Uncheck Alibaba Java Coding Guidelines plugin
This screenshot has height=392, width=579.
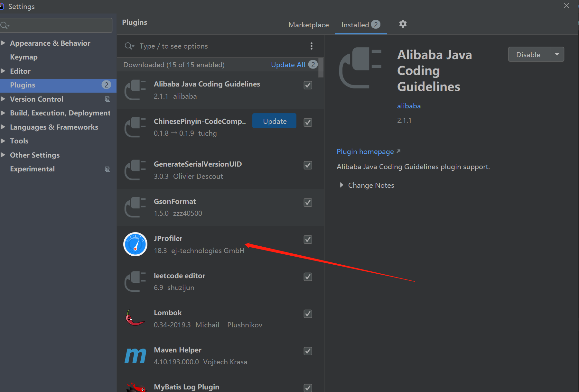tap(308, 85)
